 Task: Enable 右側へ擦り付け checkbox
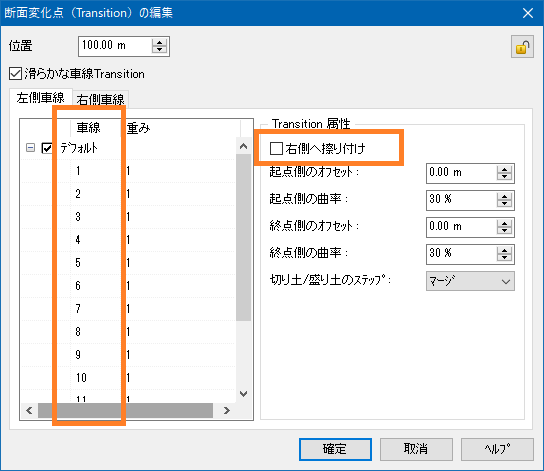pos(276,148)
